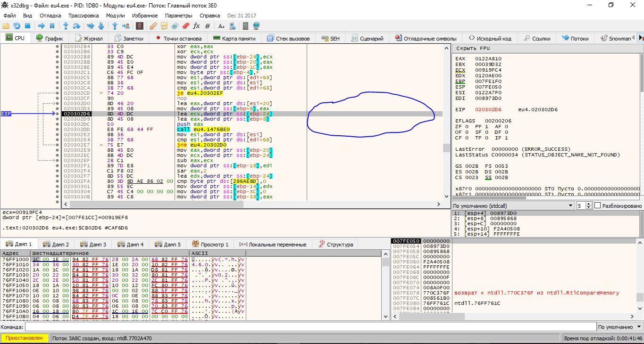Screen dimensions: 644x344
Task: Pause execution with the pause icon
Action: coord(52,26)
